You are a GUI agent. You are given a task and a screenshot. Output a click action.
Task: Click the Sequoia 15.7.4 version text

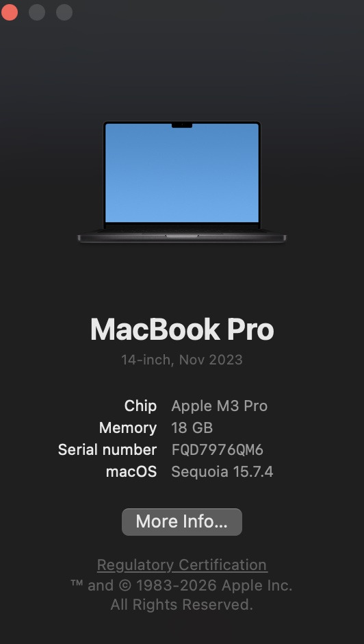click(222, 472)
